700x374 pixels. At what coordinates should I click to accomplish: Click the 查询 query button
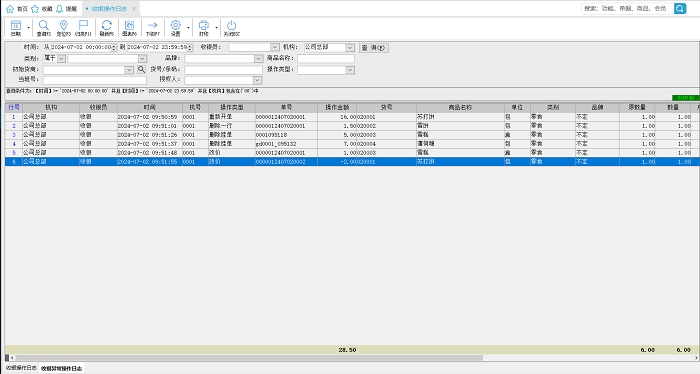(x=374, y=48)
